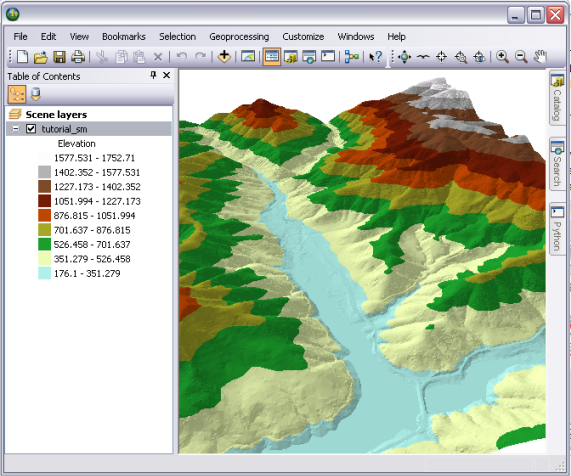Choose the Pan hand tool
The image size is (571, 476).
pos(540,57)
